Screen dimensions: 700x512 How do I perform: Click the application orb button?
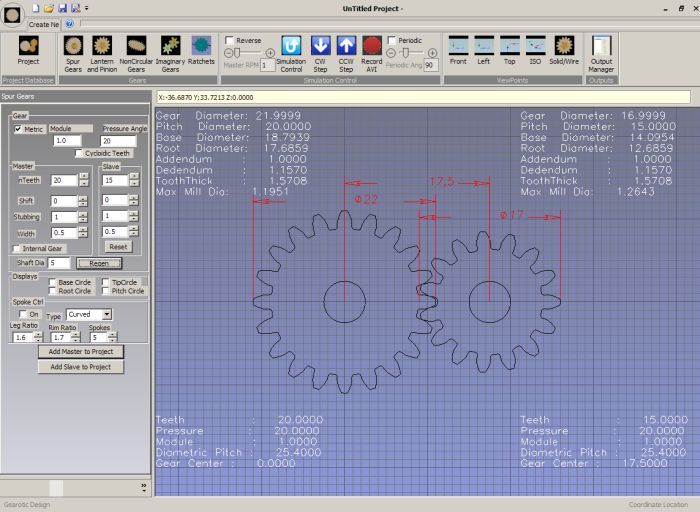tap(12, 14)
